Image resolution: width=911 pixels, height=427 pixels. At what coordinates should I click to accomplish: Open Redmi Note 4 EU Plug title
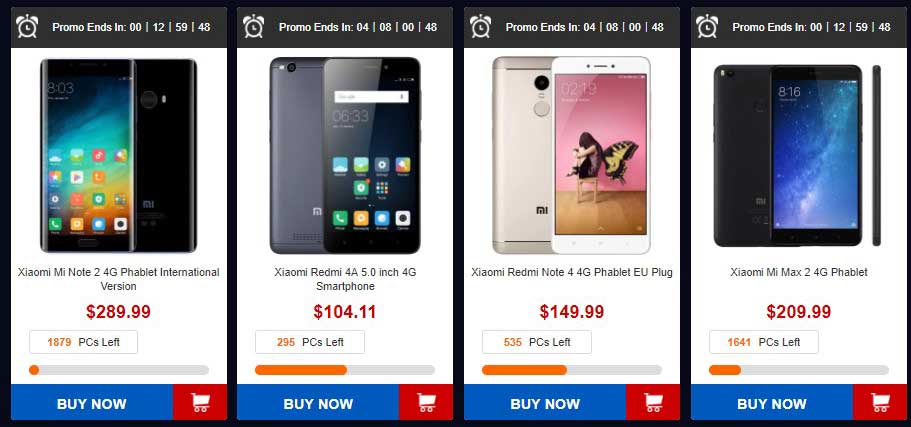(572, 272)
